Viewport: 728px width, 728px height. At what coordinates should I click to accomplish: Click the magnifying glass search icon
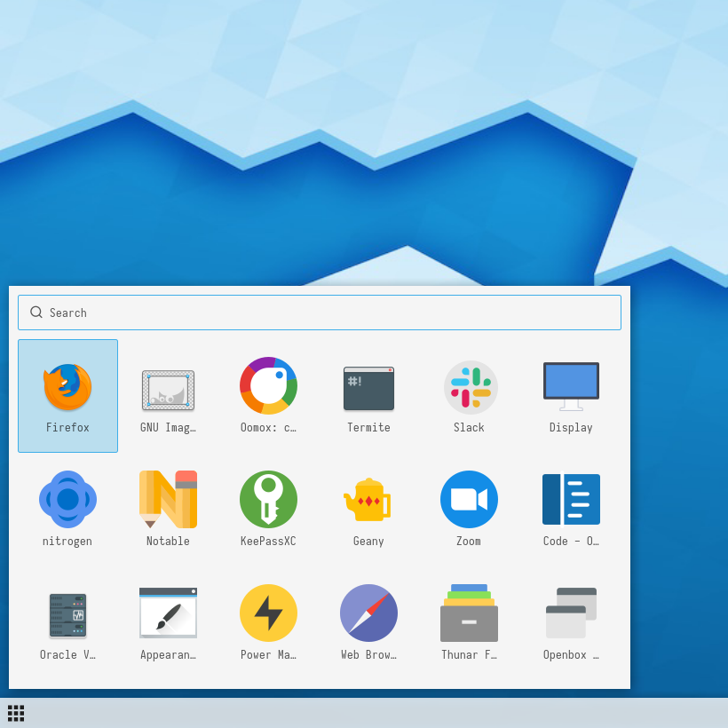pyautogui.click(x=36, y=313)
